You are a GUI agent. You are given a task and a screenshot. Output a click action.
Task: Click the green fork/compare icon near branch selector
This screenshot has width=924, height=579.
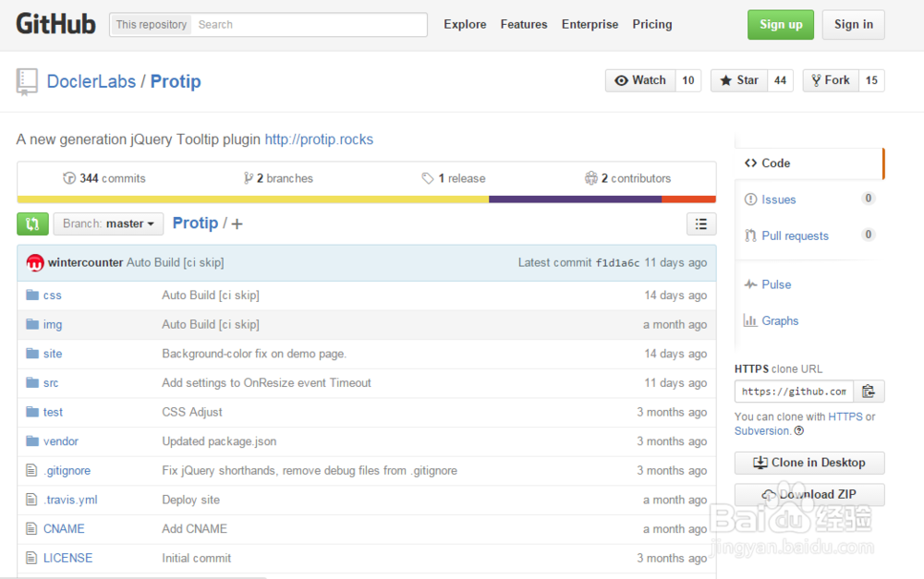[x=32, y=223]
